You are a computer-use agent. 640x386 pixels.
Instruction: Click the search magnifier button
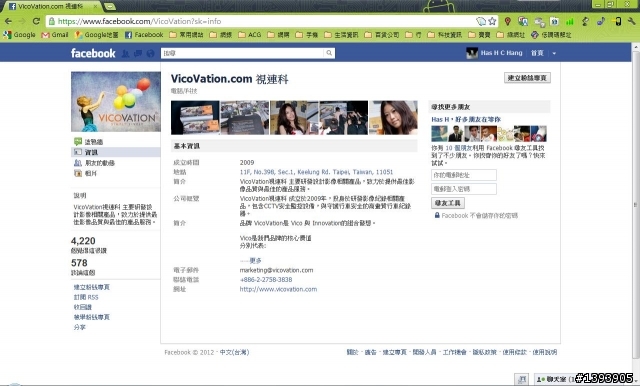tap(329, 53)
